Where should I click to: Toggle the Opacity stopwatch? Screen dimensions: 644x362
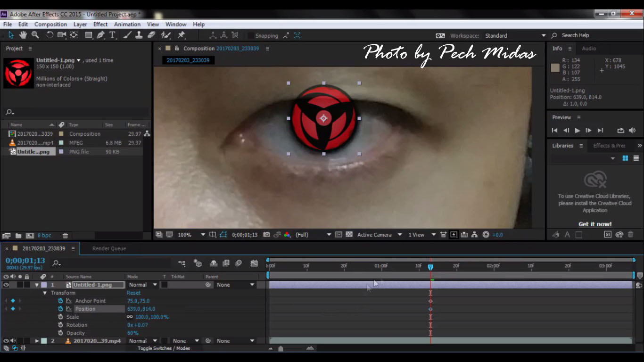60,333
